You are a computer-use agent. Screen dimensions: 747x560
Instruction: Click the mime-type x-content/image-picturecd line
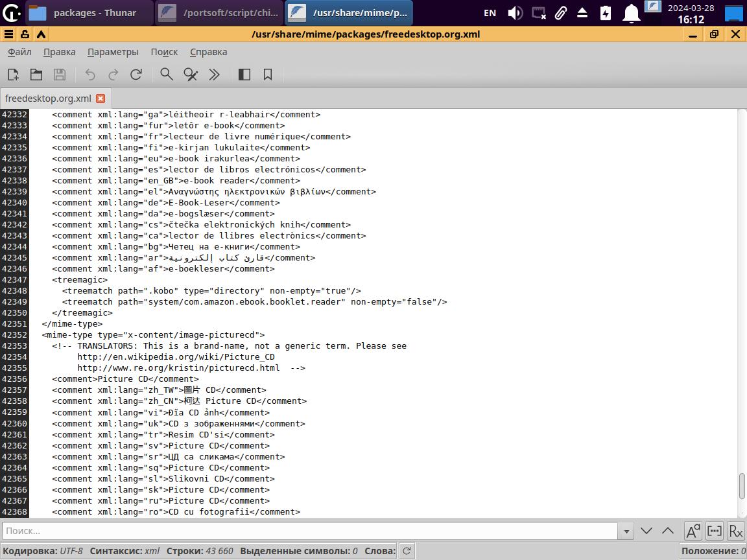point(153,334)
